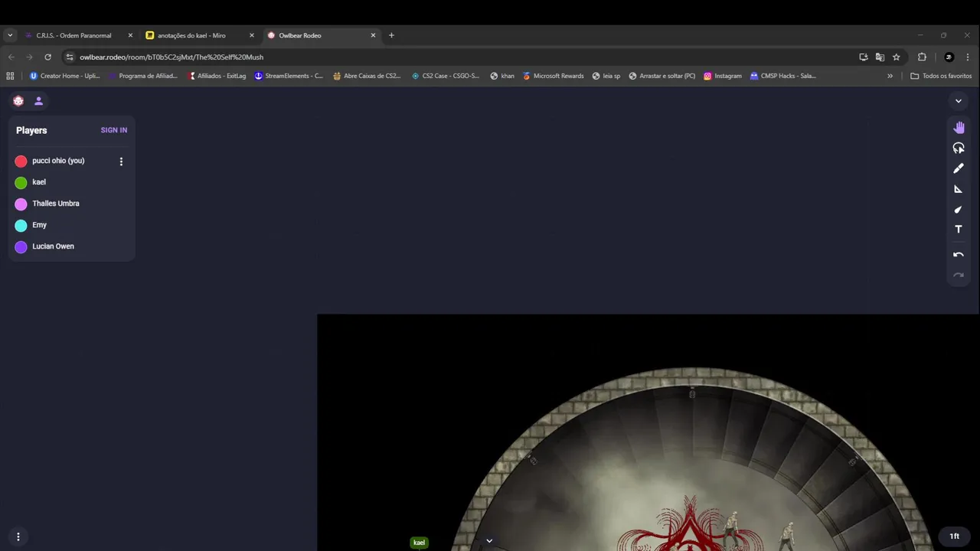This screenshot has height=551, width=980.
Task: Click Emy's cyan color circle
Action: (x=21, y=225)
